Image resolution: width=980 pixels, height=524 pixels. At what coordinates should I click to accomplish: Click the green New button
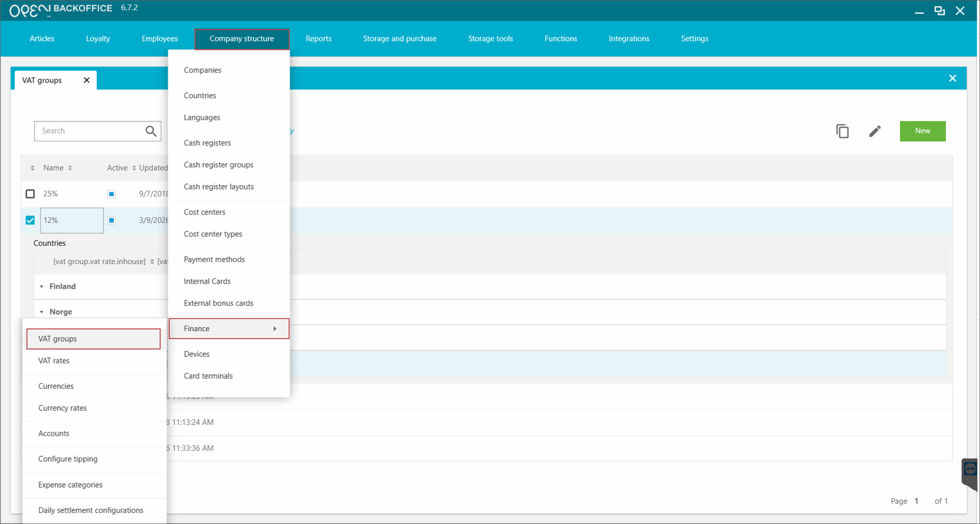click(922, 131)
